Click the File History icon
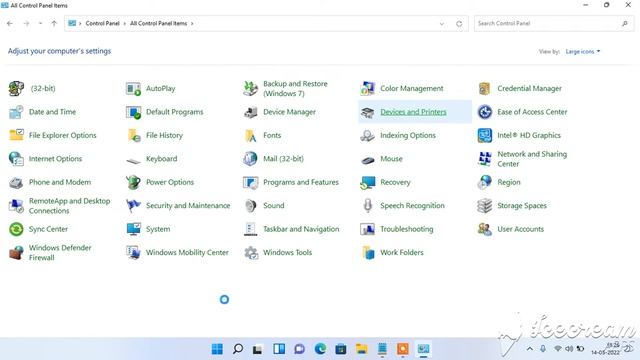Screen dimensions: 640x360 134,135
